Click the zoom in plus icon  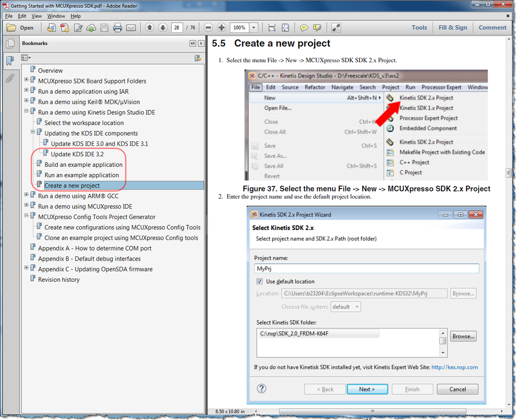[x=221, y=28]
